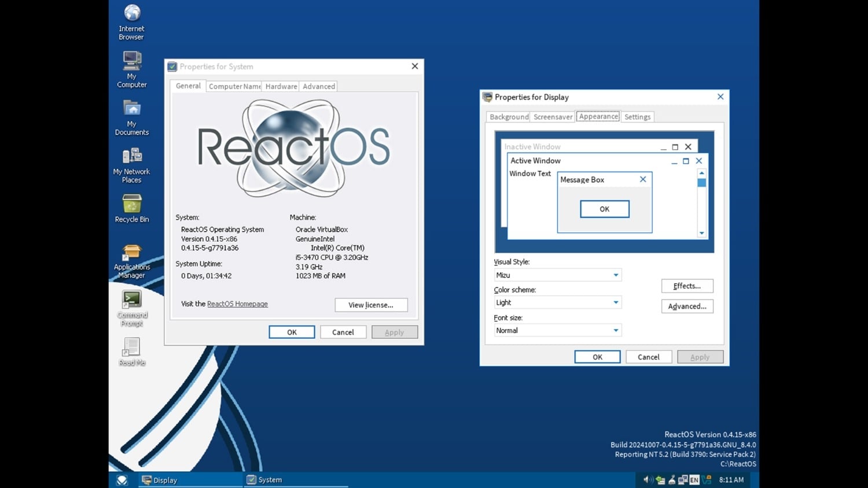Open the General tab in System properties

pos(188,86)
